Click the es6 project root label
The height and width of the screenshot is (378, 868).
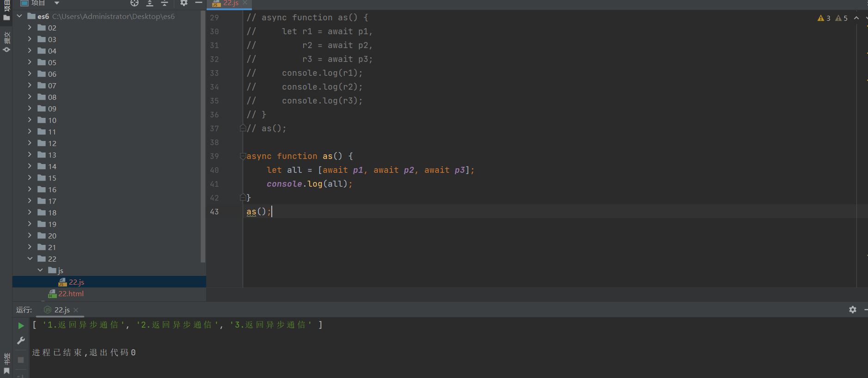(43, 16)
